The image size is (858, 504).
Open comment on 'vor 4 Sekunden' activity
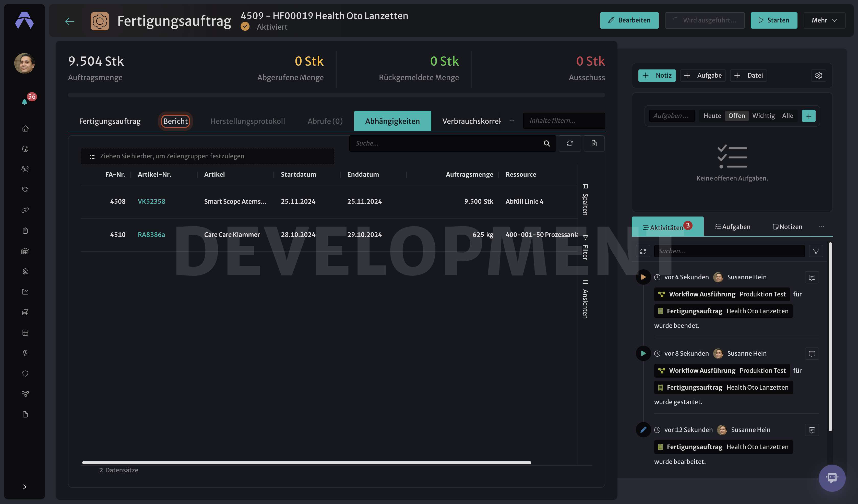[812, 278]
